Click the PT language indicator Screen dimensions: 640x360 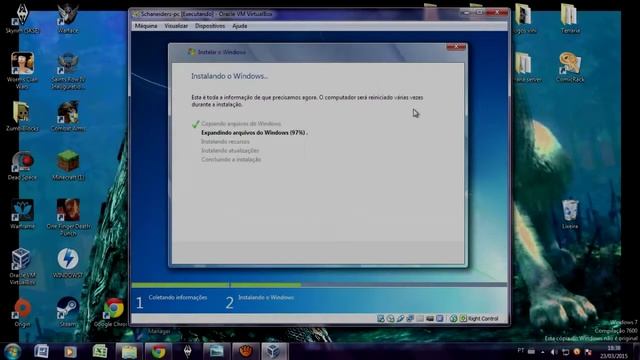tap(520, 350)
